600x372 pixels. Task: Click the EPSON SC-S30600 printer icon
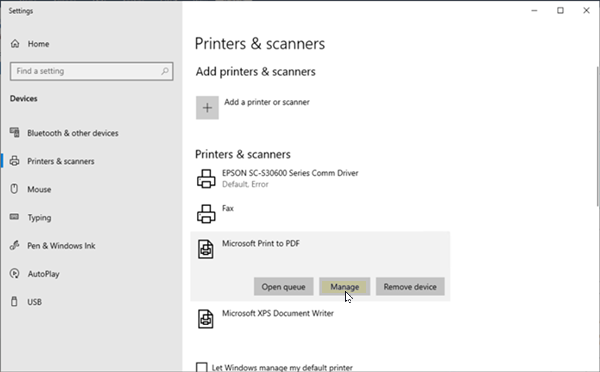point(206,179)
